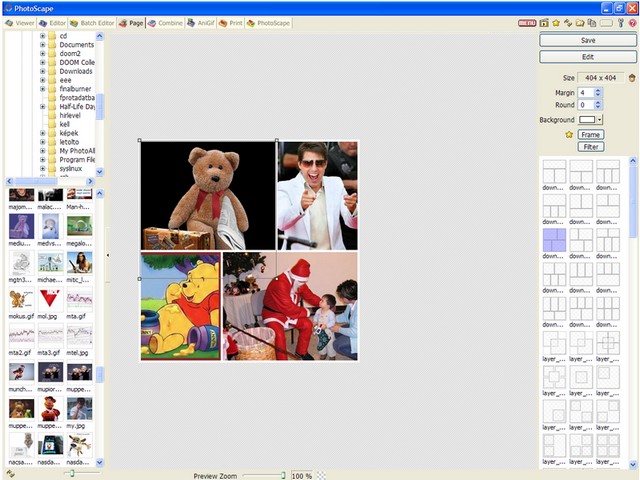Click the small icon at bottom-left status corner
The height and width of the screenshot is (480, 640).
click(x=11, y=474)
